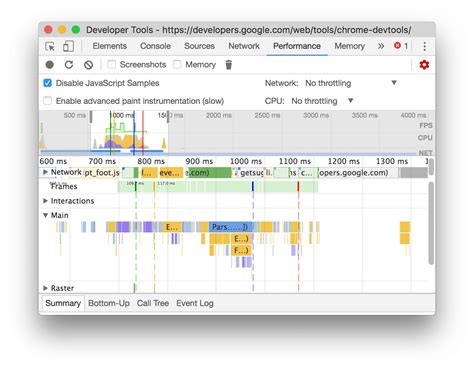
Task: Switch to the Elements tab
Action: point(110,46)
